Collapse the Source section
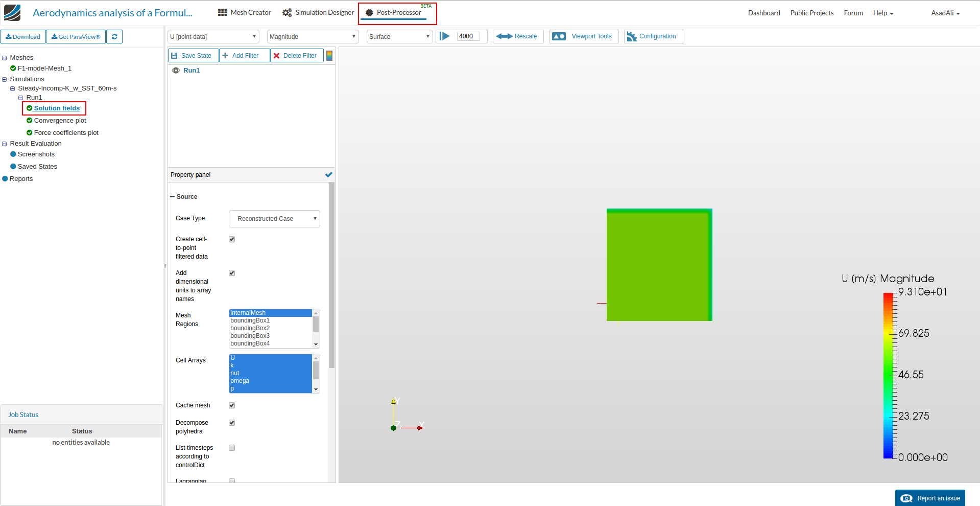This screenshot has width=980, height=506. 173,197
